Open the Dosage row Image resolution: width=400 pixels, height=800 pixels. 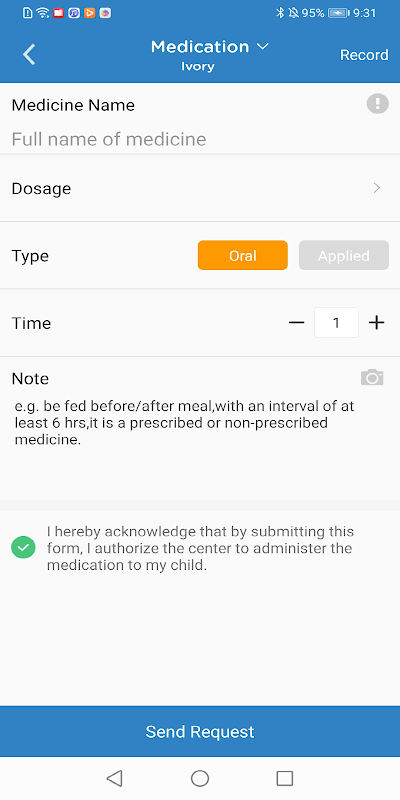point(200,188)
